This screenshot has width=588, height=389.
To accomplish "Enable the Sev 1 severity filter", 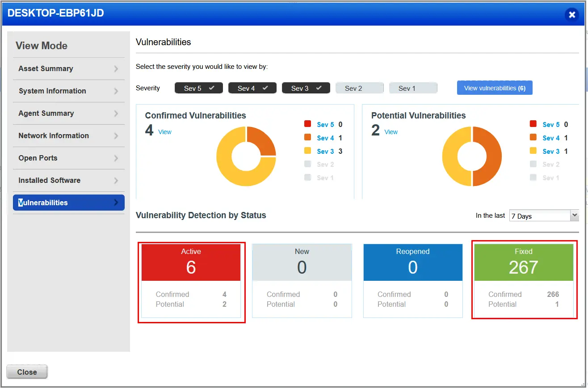I will (x=413, y=88).
